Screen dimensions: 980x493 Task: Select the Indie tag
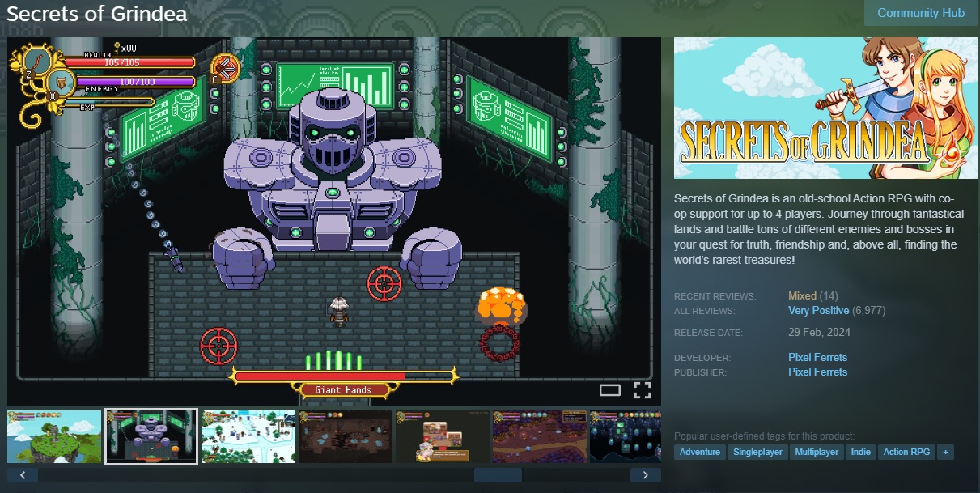point(861,452)
